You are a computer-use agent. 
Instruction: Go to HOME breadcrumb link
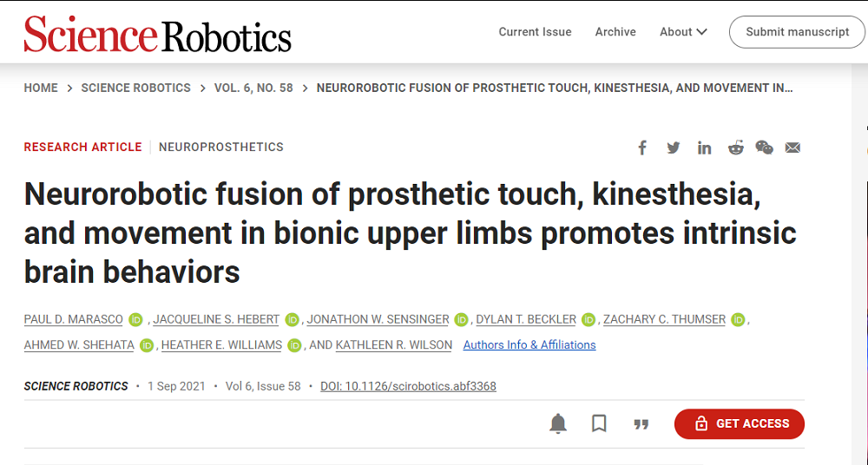(x=41, y=88)
